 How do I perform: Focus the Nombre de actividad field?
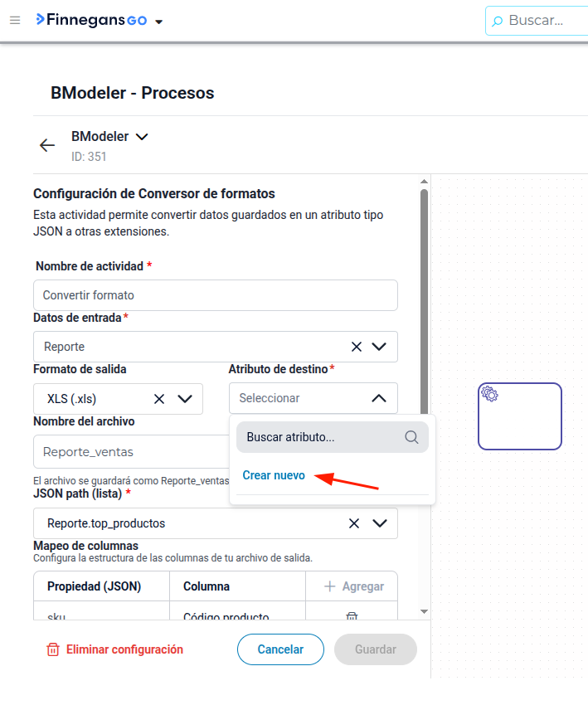tap(216, 295)
